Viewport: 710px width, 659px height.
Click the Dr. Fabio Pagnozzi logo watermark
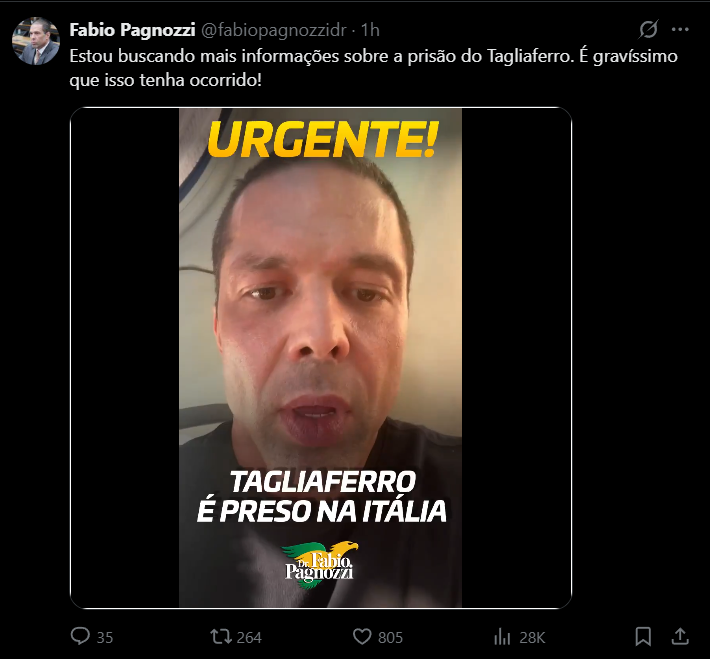click(320, 565)
